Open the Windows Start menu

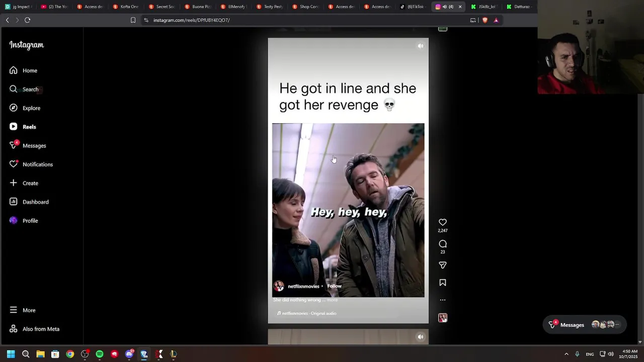tap(11, 354)
